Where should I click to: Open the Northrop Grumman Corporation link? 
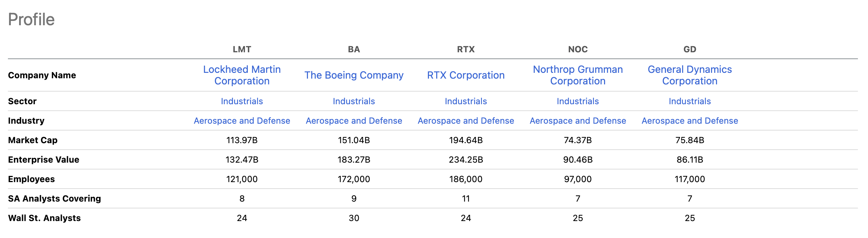(x=578, y=75)
